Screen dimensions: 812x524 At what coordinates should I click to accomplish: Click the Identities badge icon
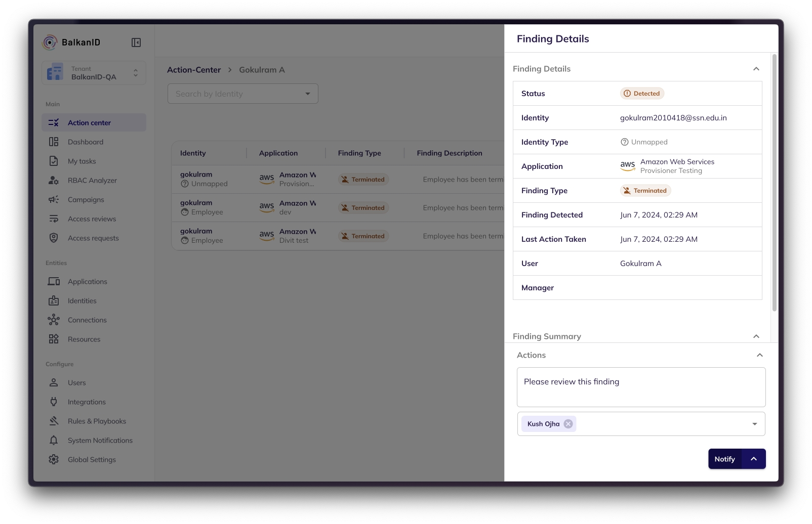tap(54, 300)
